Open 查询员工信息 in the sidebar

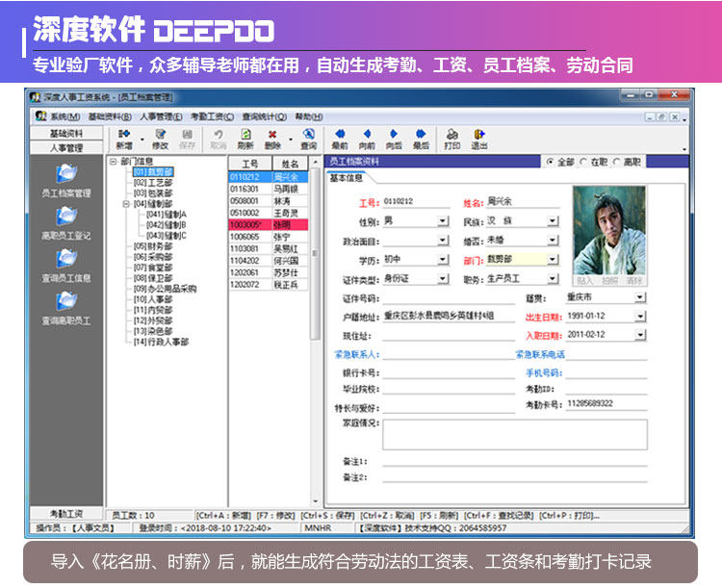[66, 266]
